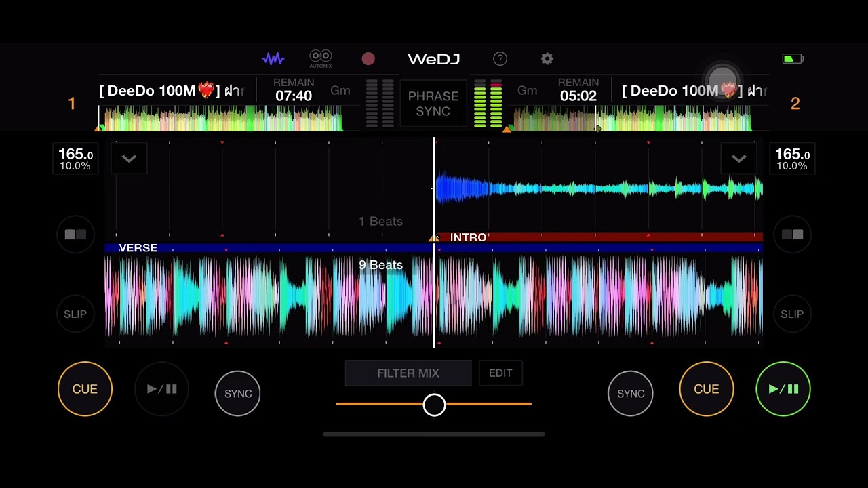868x488 pixels.
Task: Tap the lower deck's large scrolling waveform
Action: 434,296
